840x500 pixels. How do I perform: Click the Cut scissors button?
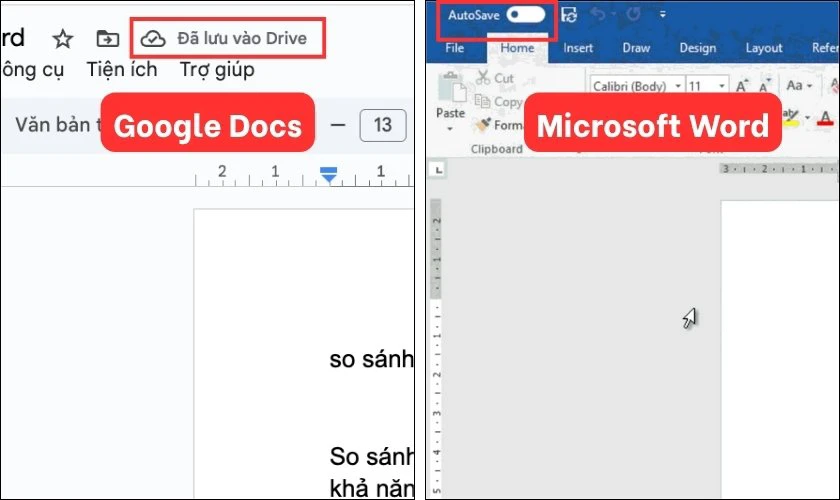pyautogui.click(x=494, y=78)
